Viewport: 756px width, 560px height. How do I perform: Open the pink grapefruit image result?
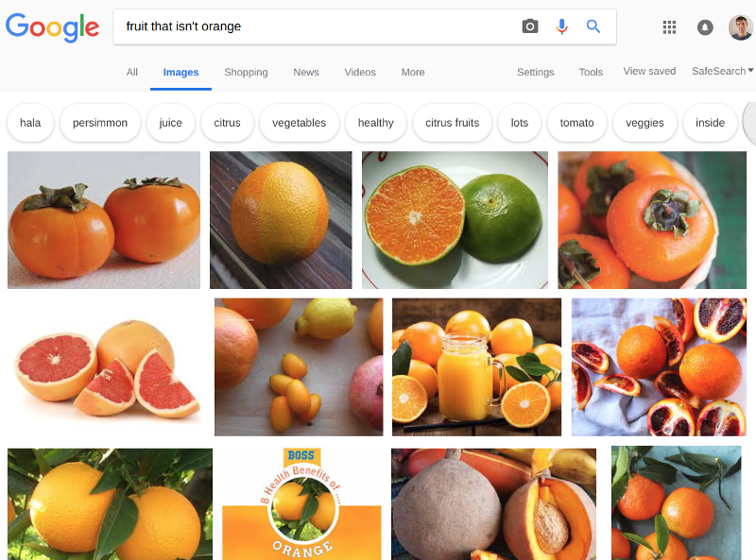(x=106, y=367)
